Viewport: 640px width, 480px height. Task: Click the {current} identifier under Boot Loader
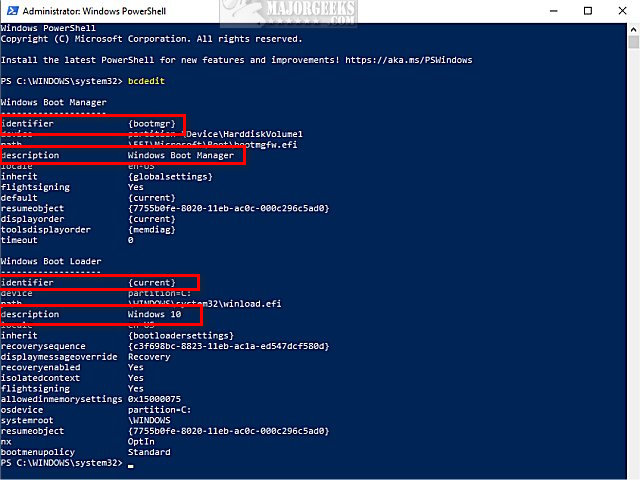[152, 283]
